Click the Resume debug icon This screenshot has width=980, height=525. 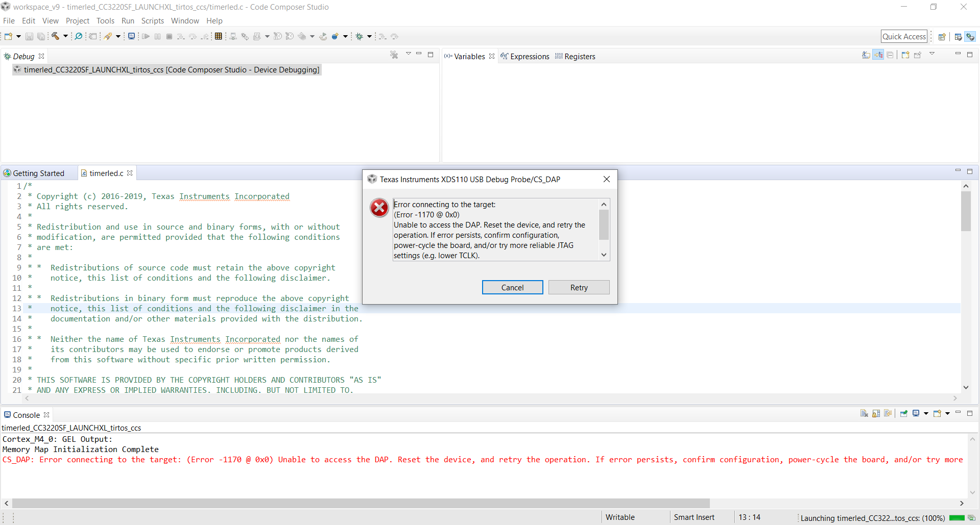[x=146, y=36]
